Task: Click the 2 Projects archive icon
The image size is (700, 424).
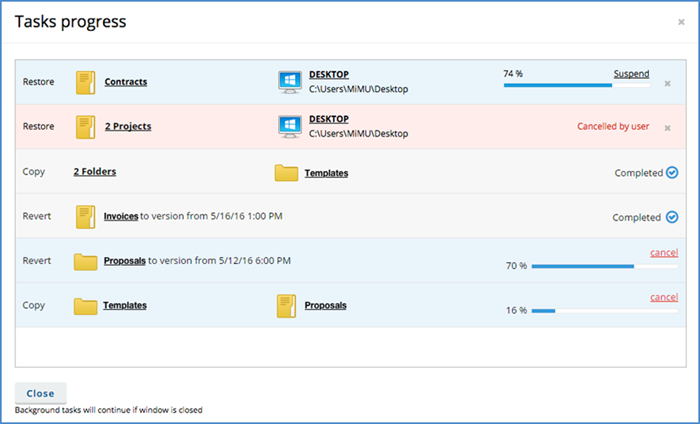Action: (x=85, y=127)
